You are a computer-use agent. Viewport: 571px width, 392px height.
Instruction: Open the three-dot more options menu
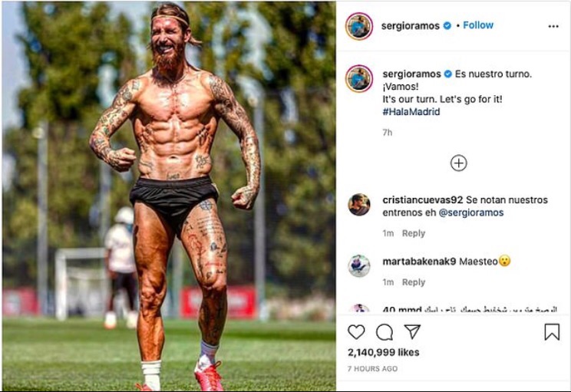point(553,26)
